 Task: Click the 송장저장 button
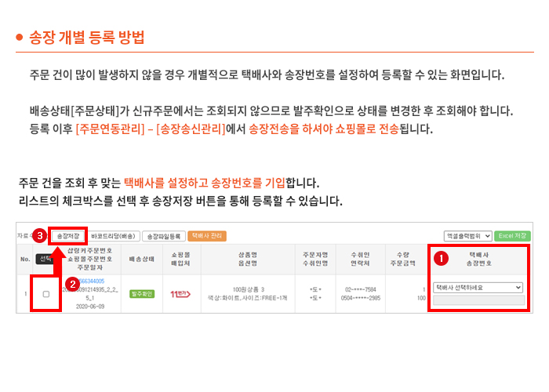[x=68, y=235]
